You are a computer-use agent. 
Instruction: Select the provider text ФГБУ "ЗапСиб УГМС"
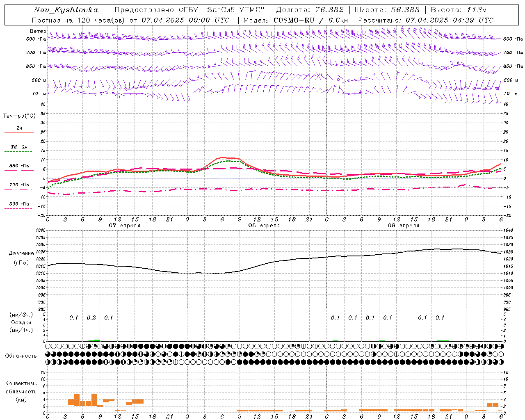(x=222, y=10)
